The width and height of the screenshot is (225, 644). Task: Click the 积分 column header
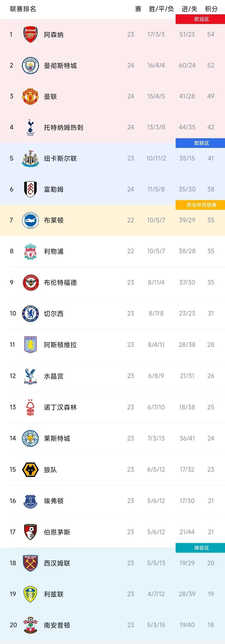[x=211, y=9]
